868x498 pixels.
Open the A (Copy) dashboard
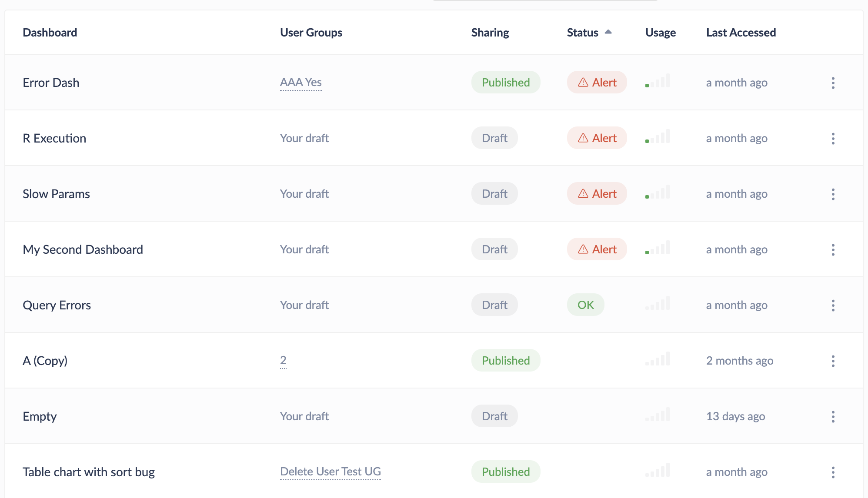tap(45, 361)
